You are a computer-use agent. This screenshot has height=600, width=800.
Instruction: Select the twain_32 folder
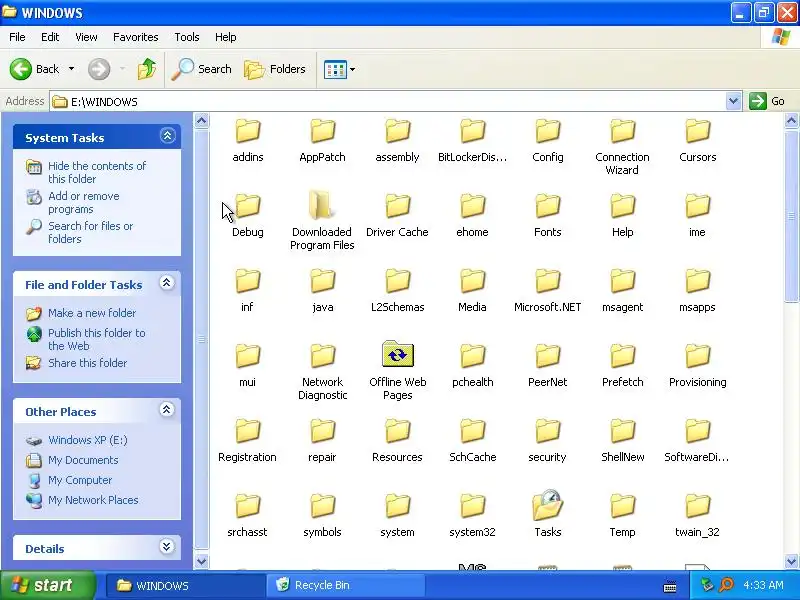697,514
